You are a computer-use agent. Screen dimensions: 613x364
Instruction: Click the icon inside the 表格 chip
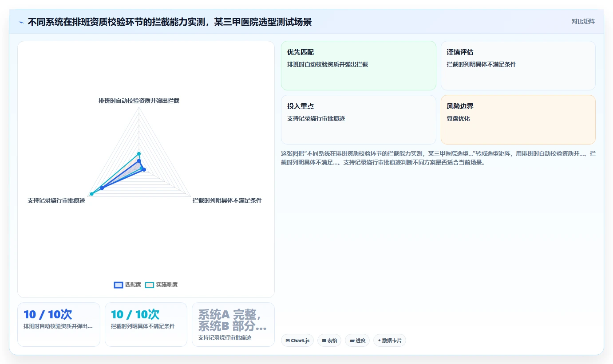(324, 341)
